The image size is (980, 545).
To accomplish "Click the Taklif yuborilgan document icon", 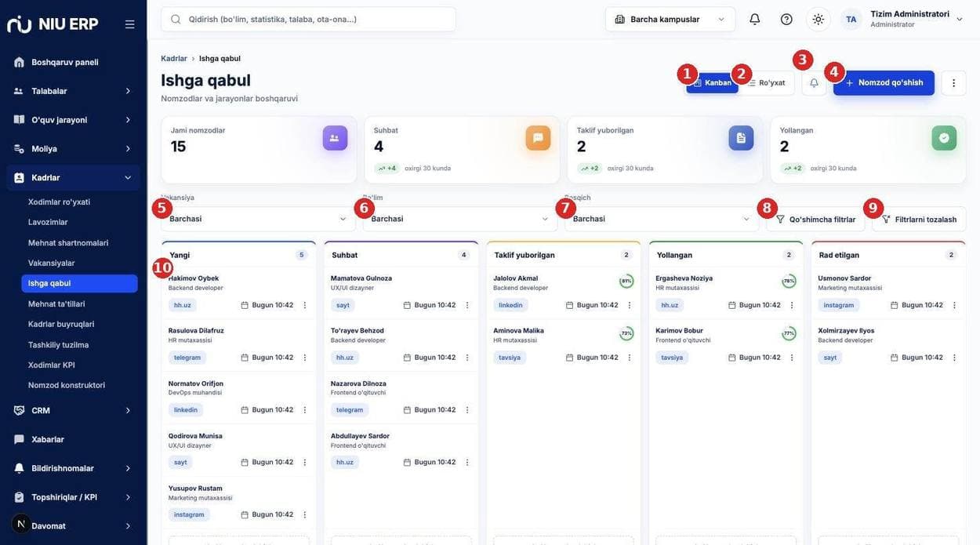I will 741,138.
